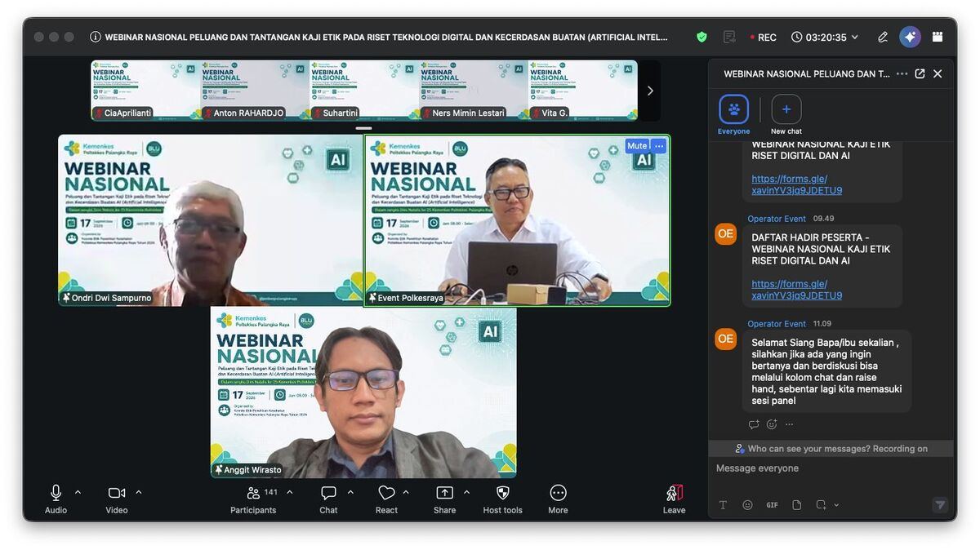Start a New chat
The height and width of the screenshot is (550, 980).
coord(786,115)
